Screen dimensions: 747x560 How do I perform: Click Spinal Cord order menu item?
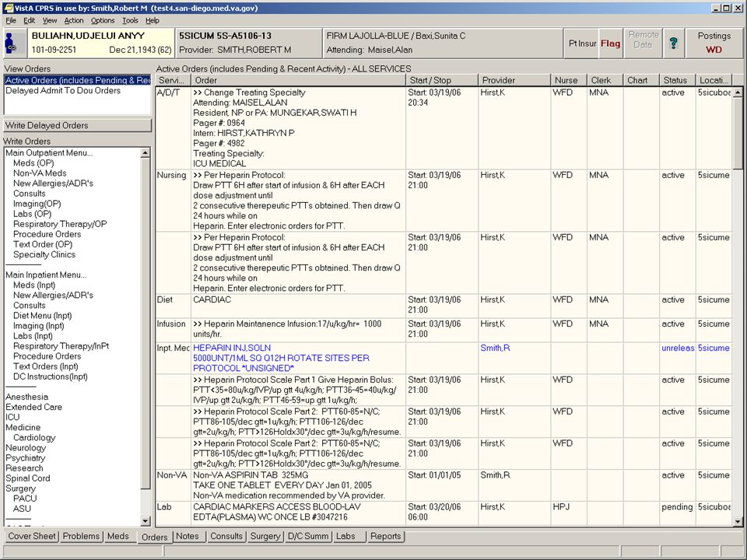pos(28,478)
